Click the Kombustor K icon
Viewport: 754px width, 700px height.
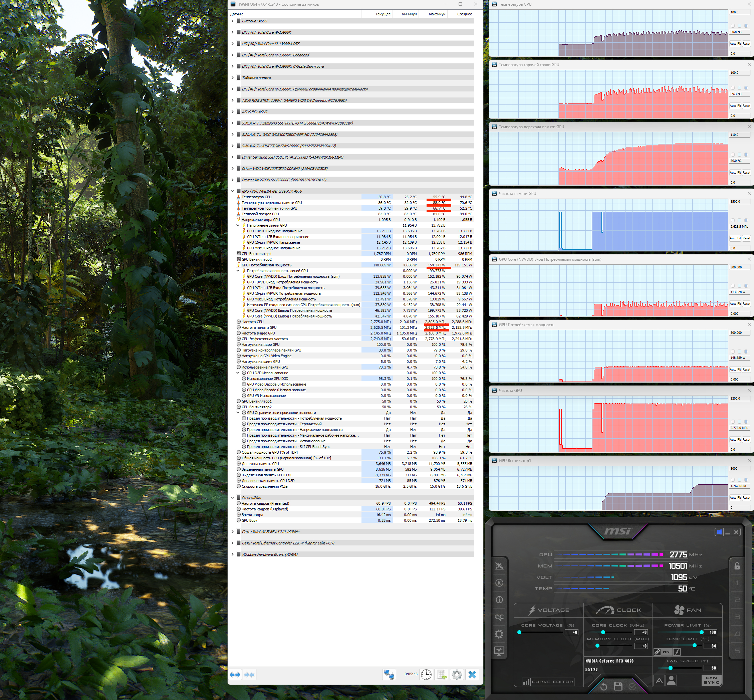[499, 583]
